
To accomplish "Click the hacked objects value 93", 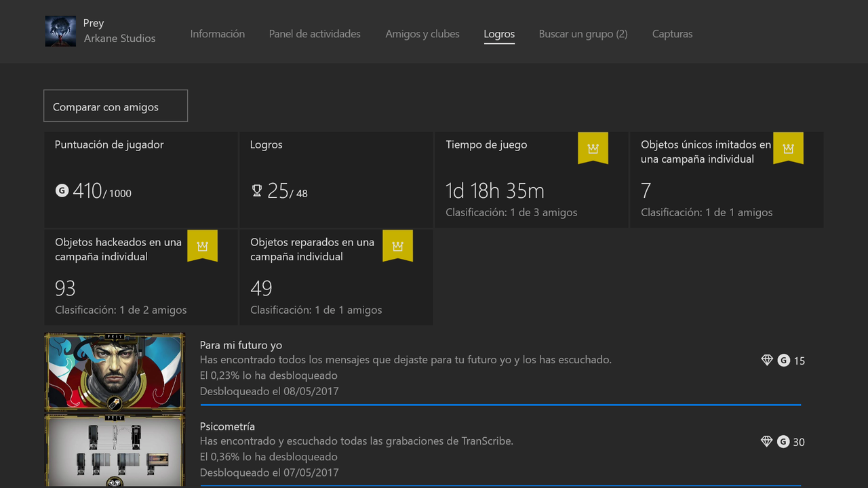I will [x=65, y=288].
